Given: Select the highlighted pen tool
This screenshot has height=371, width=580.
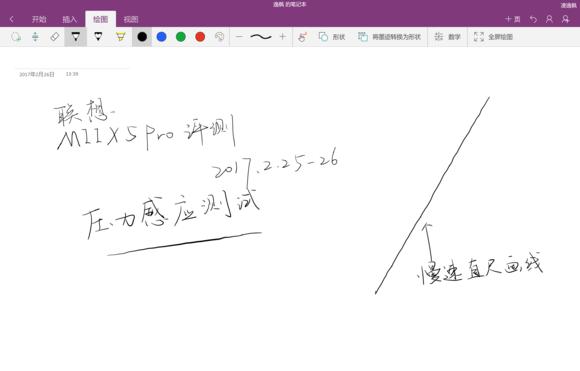Looking at the screenshot, I should [75, 37].
